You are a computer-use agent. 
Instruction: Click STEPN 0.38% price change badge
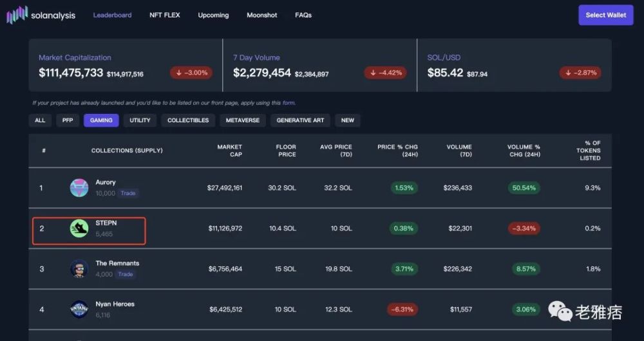click(x=404, y=228)
